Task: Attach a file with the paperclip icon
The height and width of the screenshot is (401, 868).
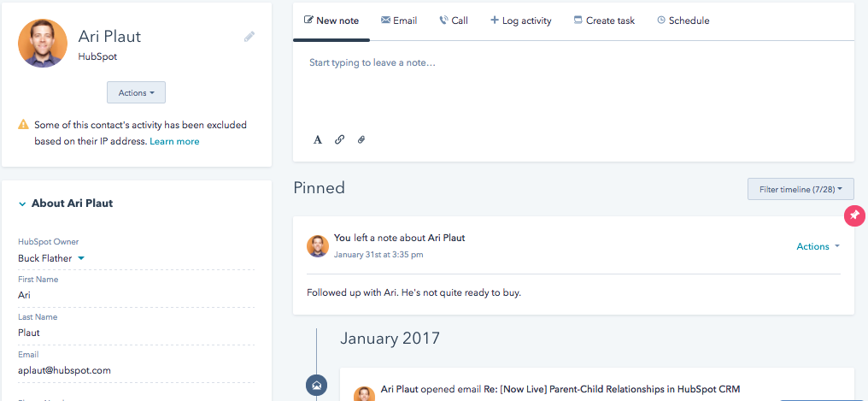Action: 361,139
